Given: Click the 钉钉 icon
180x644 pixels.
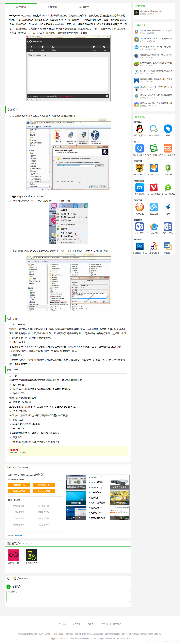Looking at the screenshot, I should tap(168, 129).
